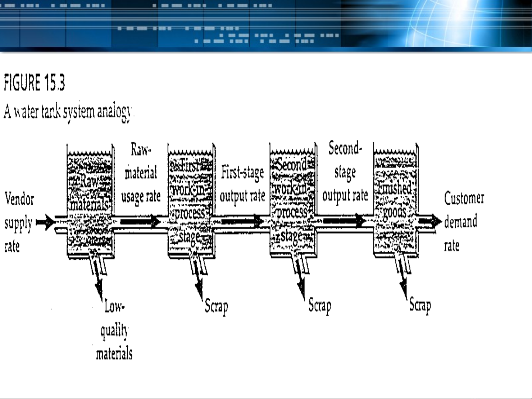The image size is (532, 399).
Task: Click the 'Customer demand rate' label
Action: click(464, 221)
